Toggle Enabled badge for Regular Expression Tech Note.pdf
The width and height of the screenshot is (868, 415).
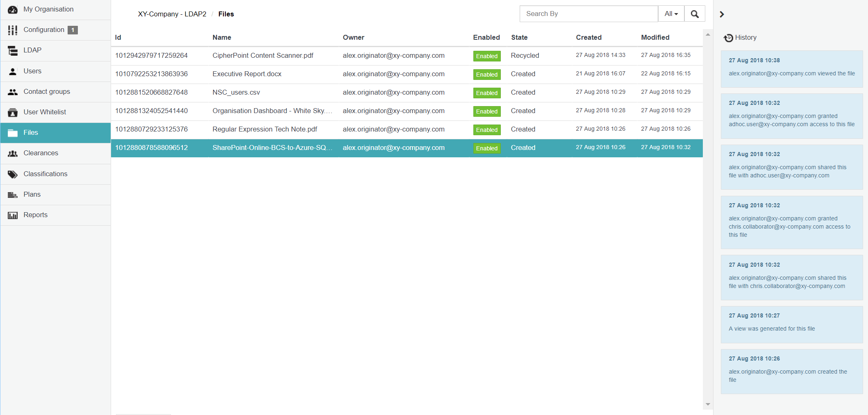tap(487, 130)
